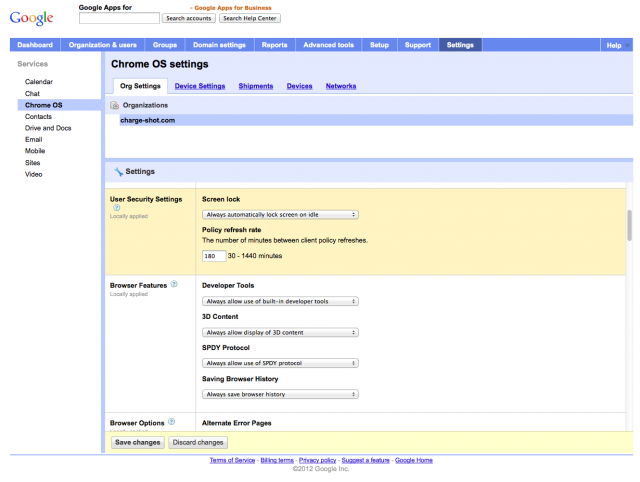Click the Search Help Center button

pos(250,18)
